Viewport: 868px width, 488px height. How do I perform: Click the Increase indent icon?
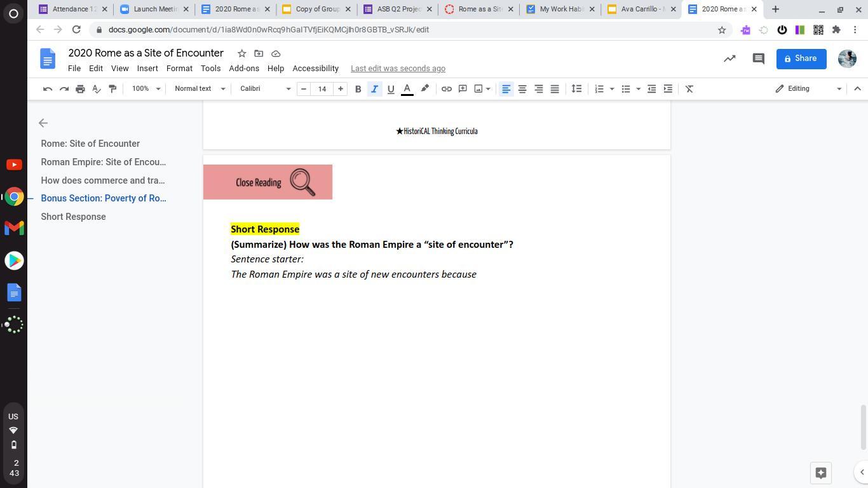(668, 89)
